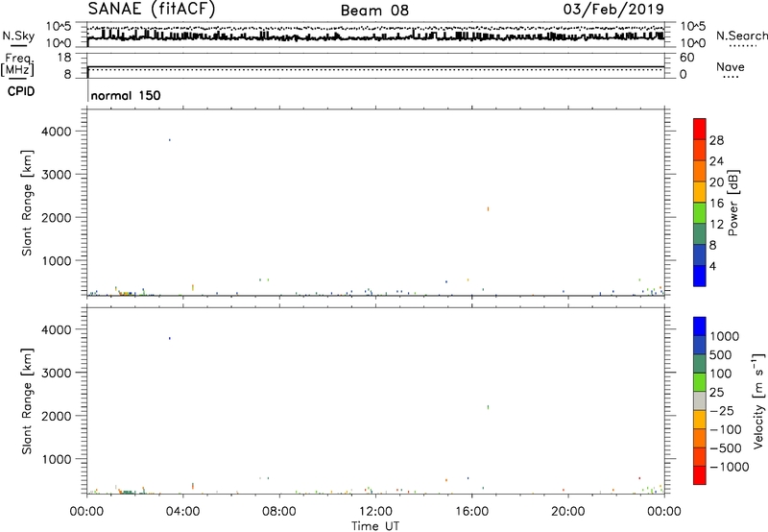
Task: Click the 'normal 150' CPID text
Action: [126, 95]
